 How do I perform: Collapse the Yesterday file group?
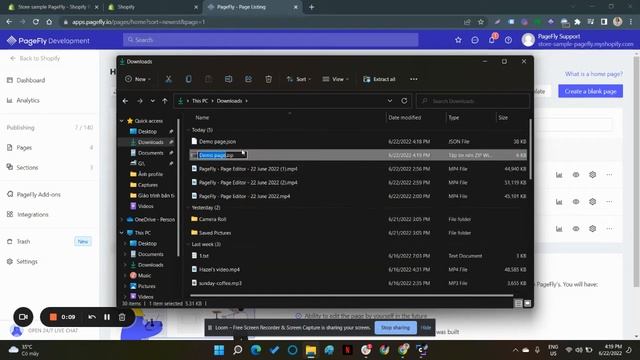coord(188,207)
